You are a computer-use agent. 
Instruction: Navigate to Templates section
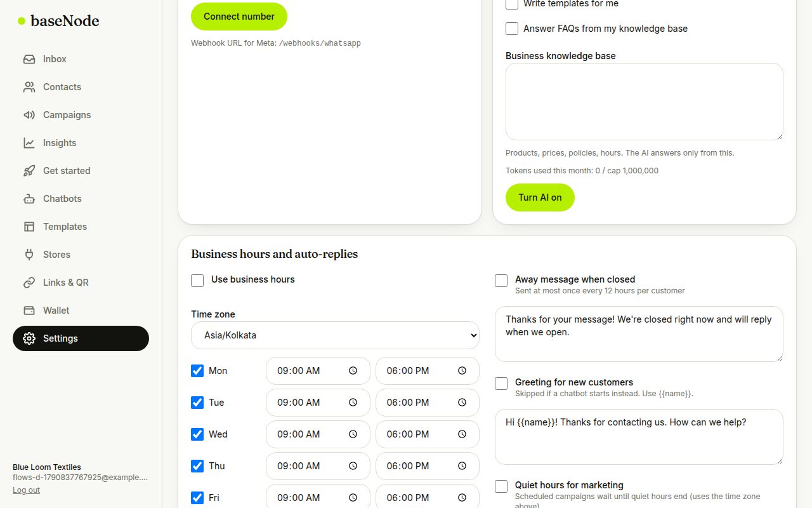tap(81, 227)
